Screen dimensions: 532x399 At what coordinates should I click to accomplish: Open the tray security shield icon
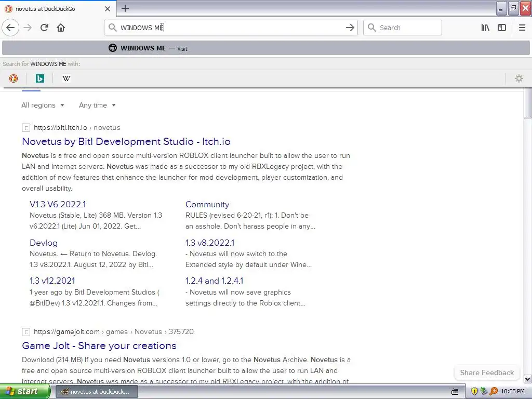474,391
